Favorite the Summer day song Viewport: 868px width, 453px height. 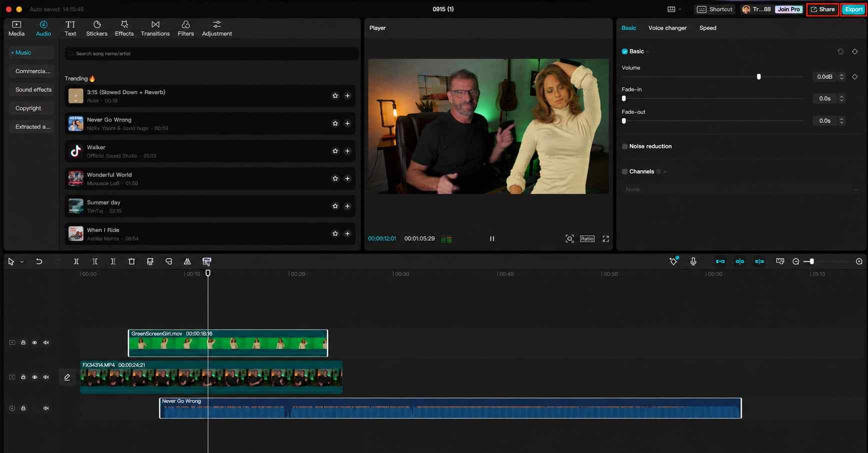pos(335,206)
